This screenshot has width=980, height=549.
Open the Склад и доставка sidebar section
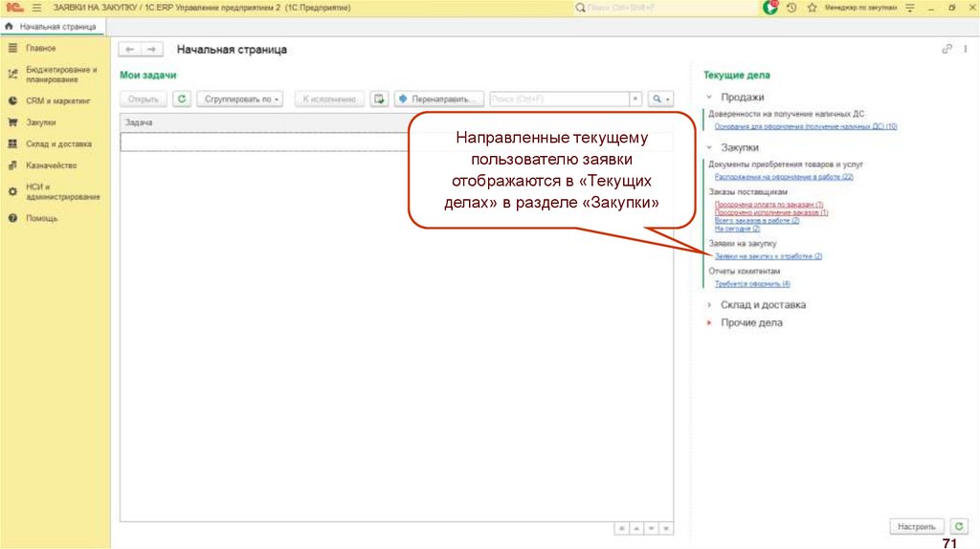click(x=58, y=143)
